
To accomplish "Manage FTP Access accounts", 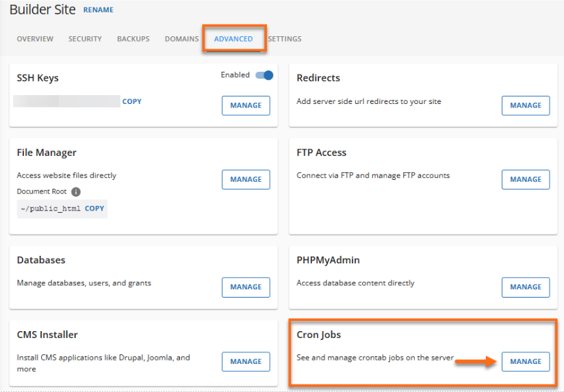I will pyautogui.click(x=526, y=179).
